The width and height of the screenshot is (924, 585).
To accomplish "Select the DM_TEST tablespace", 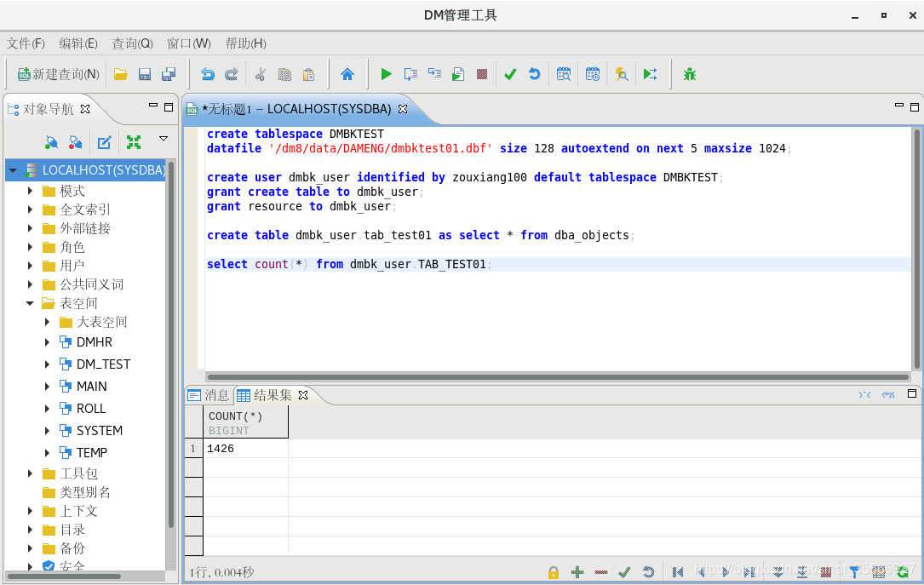I will pyautogui.click(x=103, y=364).
